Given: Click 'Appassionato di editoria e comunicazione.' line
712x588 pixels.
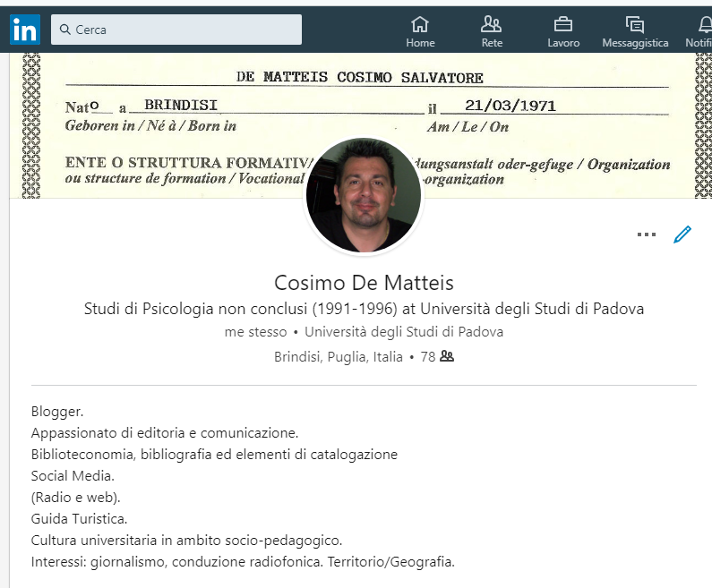Looking at the screenshot, I should click(x=165, y=433).
